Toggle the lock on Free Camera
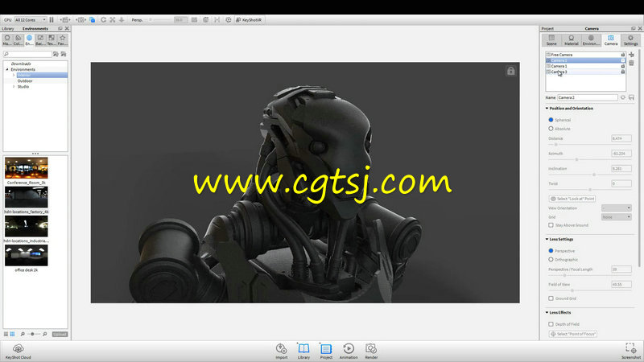This screenshot has width=644, height=362. [x=622, y=55]
